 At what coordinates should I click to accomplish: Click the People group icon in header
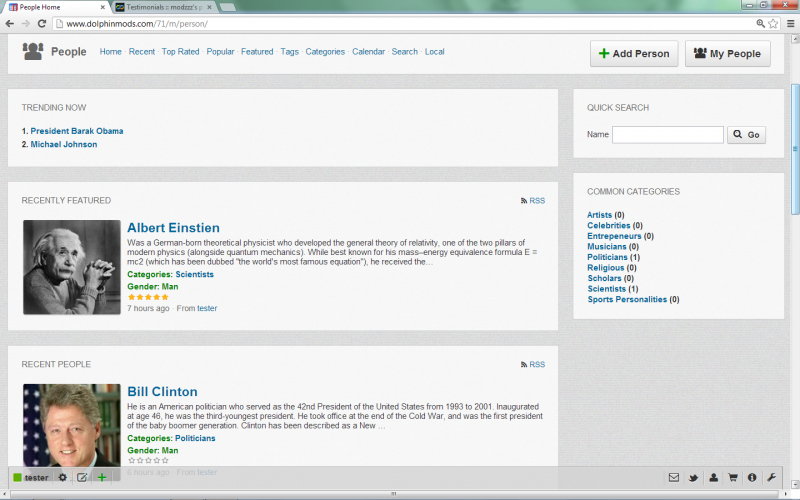pos(33,52)
